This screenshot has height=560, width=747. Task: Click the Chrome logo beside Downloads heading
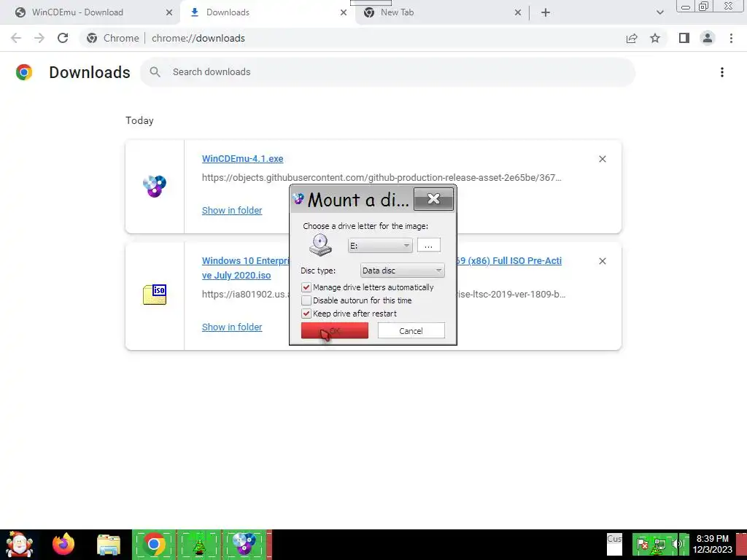(x=24, y=72)
